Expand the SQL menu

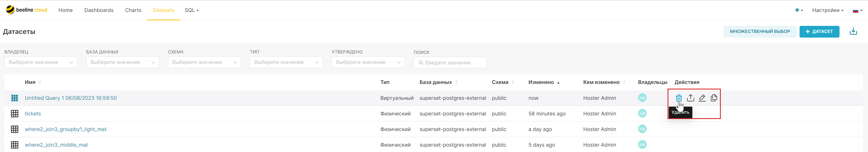click(x=191, y=10)
